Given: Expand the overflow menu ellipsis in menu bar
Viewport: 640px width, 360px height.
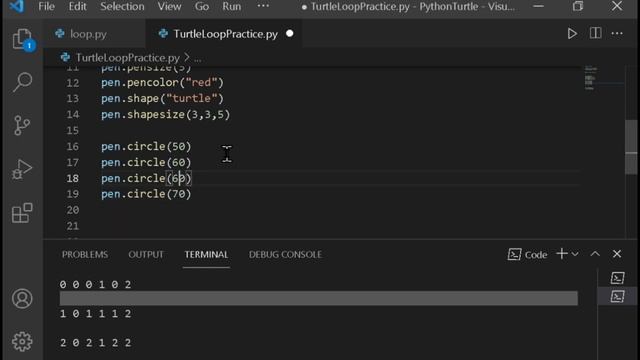Looking at the screenshot, I should click(x=263, y=6).
